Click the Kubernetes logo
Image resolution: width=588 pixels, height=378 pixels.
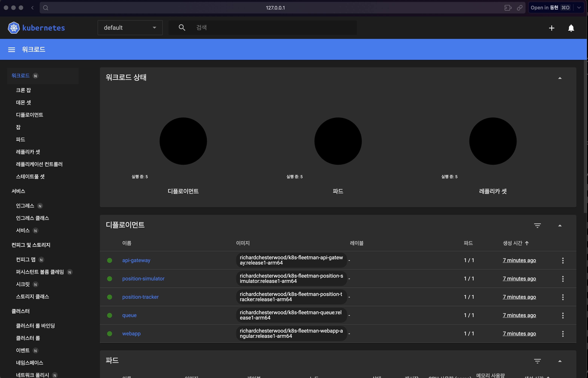(14, 28)
